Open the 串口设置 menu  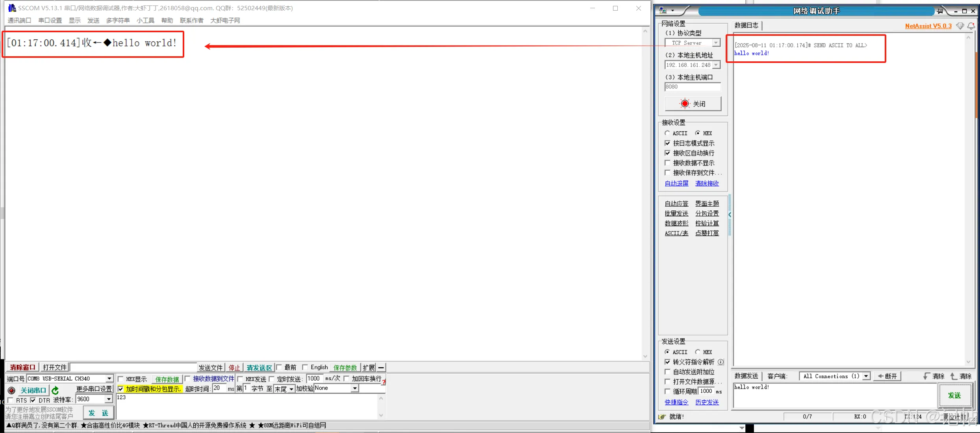click(x=50, y=20)
